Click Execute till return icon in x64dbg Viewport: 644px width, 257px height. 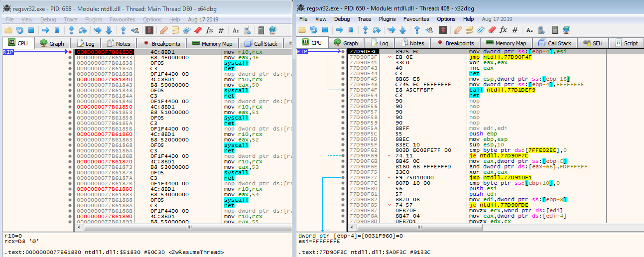(x=123, y=30)
